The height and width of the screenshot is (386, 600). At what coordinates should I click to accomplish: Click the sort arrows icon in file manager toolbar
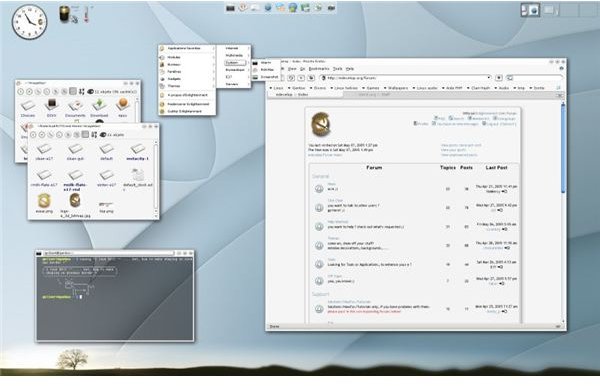click(x=94, y=135)
